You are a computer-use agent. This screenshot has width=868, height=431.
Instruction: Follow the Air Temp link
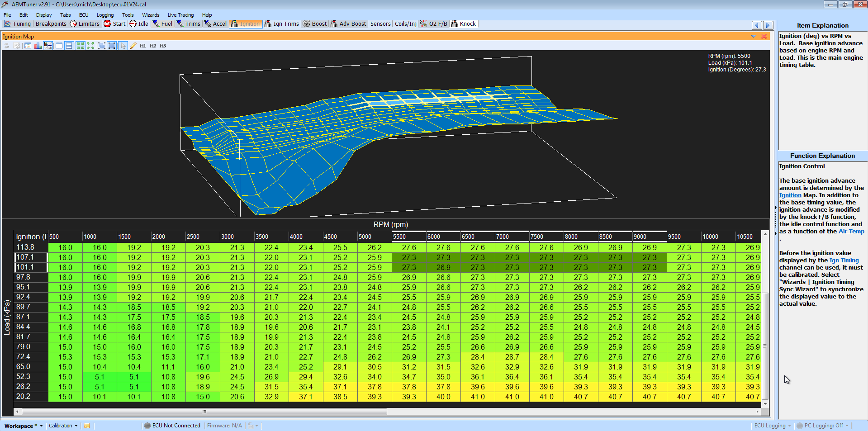[851, 231]
